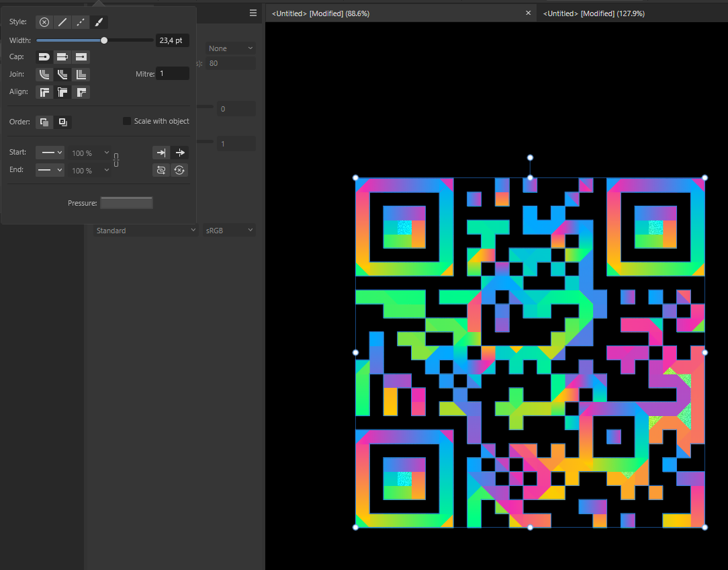Choose the solid line stroke style
The image size is (728, 570).
(62, 22)
